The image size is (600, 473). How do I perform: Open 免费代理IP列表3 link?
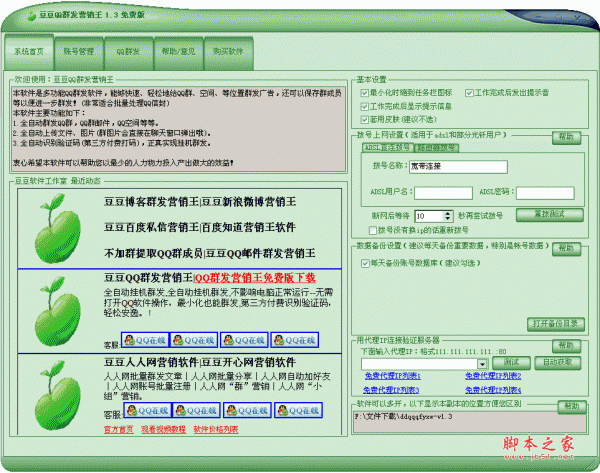coord(391,390)
